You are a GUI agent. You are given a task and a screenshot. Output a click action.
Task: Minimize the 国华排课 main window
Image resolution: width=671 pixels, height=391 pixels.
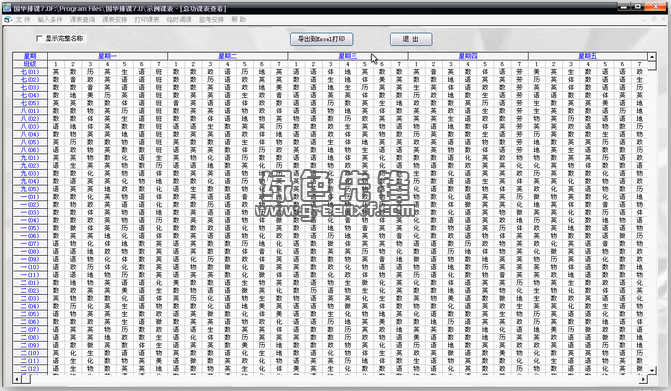(x=623, y=7)
